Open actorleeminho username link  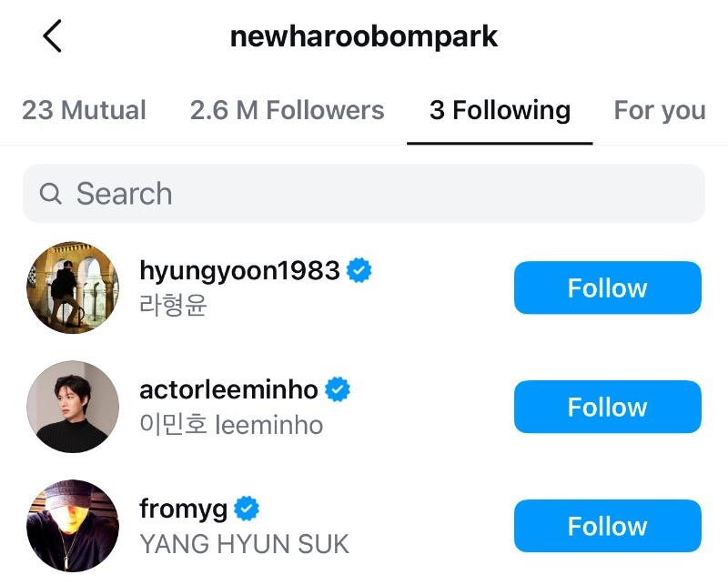click(229, 390)
